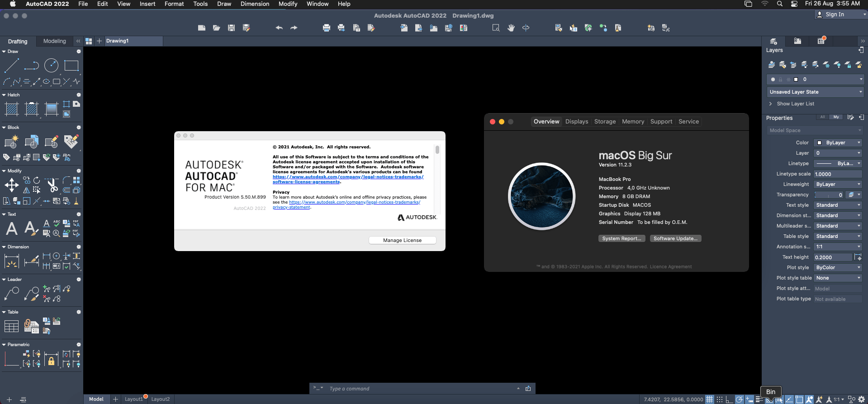Image resolution: width=868 pixels, height=404 pixels.
Task: Open the Color ByLayer dropdown
Action: (838, 143)
